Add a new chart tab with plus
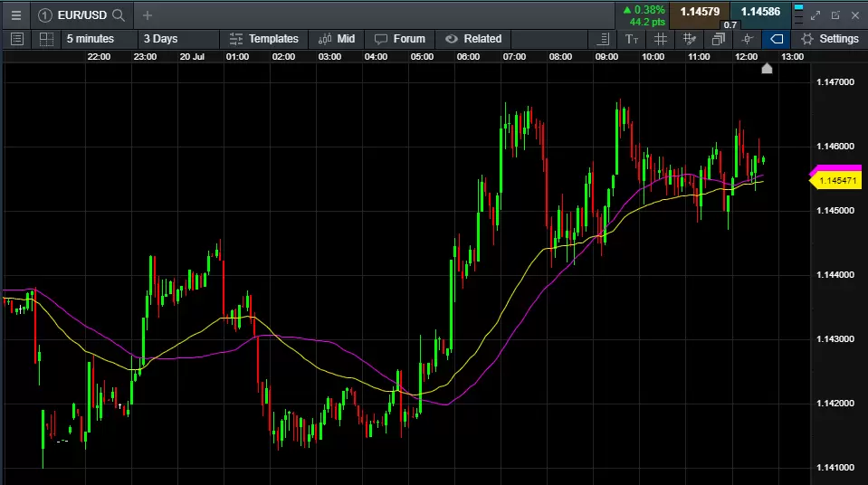Image resolution: width=868 pixels, height=485 pixels. pyautogui.click(x=148, y=15)
